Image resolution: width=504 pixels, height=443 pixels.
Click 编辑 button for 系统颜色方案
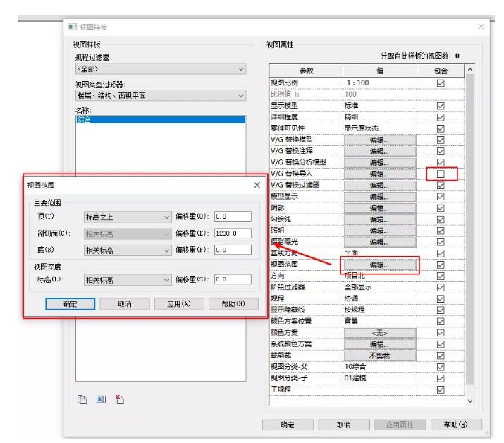[x=380, y=344]
